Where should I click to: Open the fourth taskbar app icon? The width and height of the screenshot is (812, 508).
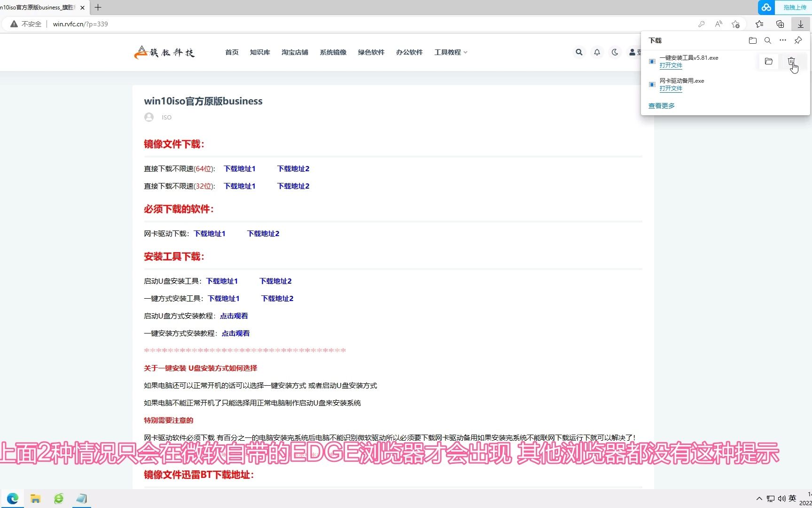pyautogui.click(x=82, y=499)
